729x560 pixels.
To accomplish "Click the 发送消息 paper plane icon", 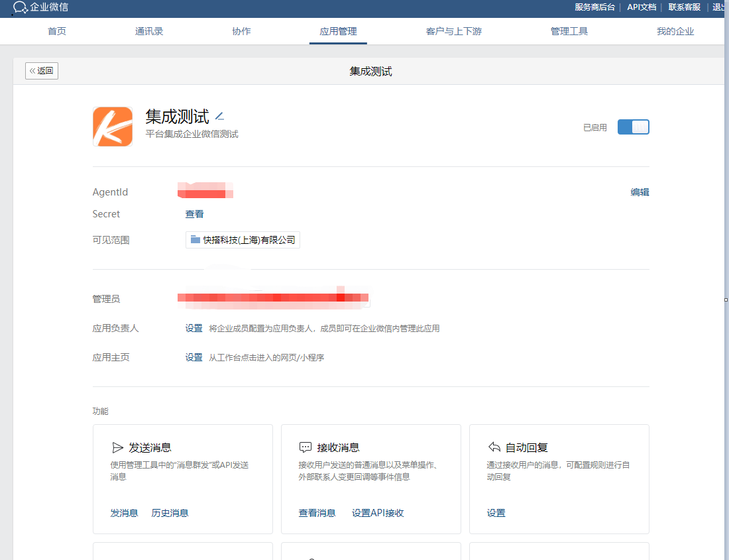I will (117, 447).
